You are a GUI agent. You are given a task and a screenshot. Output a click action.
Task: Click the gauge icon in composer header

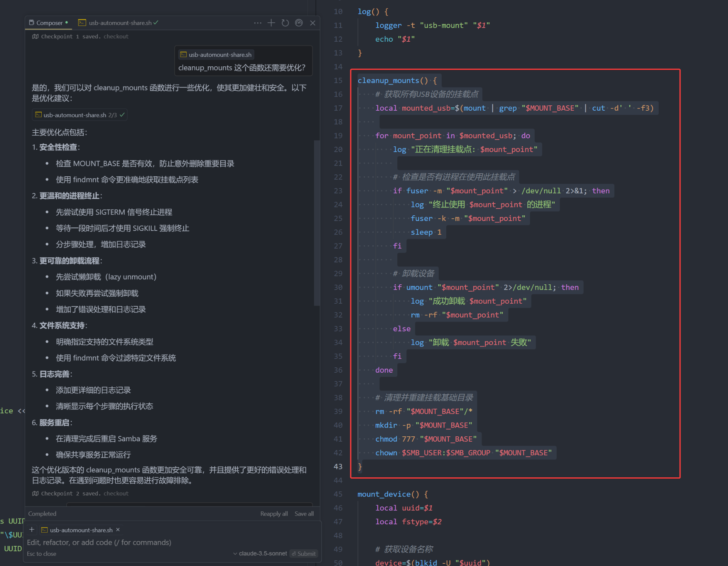click(299, 23)
